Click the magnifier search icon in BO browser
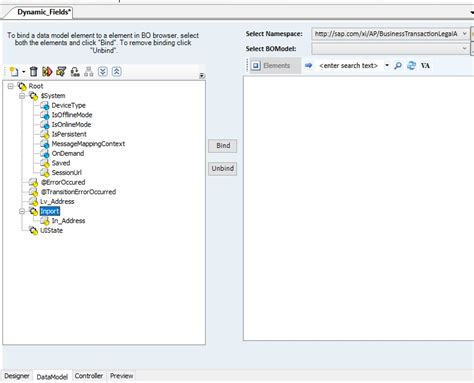474x383 pixels. click(398, 66)
